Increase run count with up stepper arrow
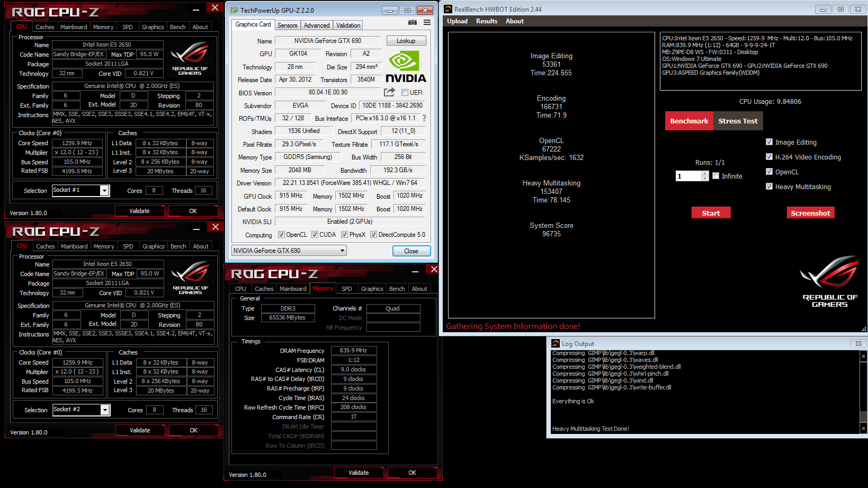Image resolution: width=868 pixels, height=488 pixels. 704,173
